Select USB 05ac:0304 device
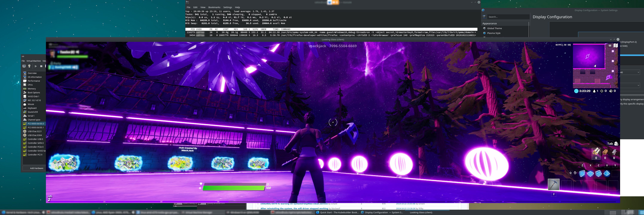 click(x=34, y=135)
